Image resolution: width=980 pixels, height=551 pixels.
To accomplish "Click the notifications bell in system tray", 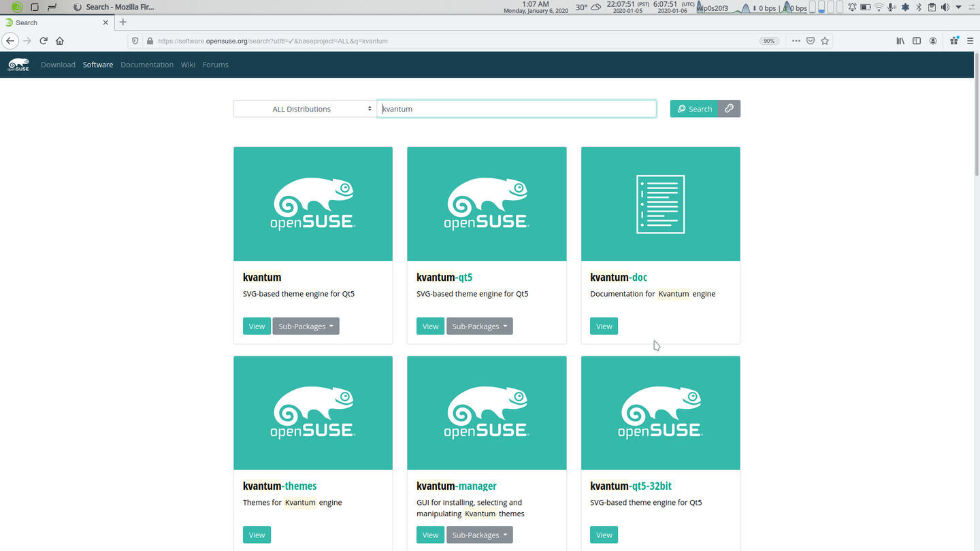I will coord(852,7).
